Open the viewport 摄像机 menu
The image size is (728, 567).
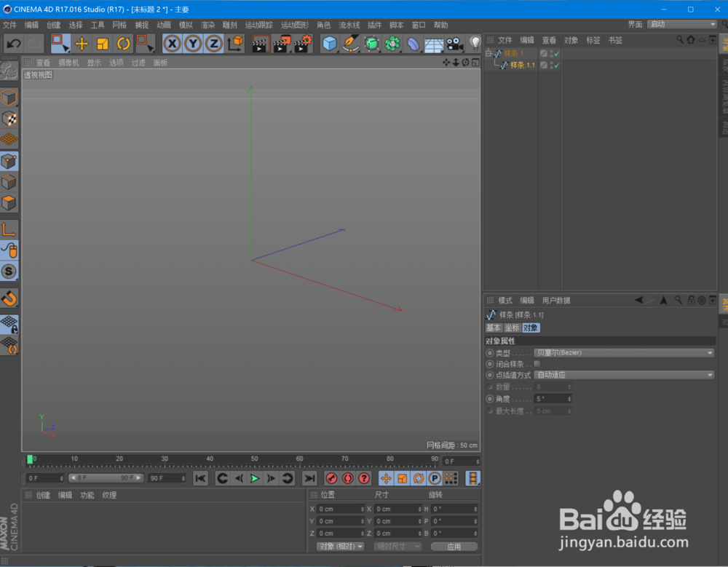[68, 63]
